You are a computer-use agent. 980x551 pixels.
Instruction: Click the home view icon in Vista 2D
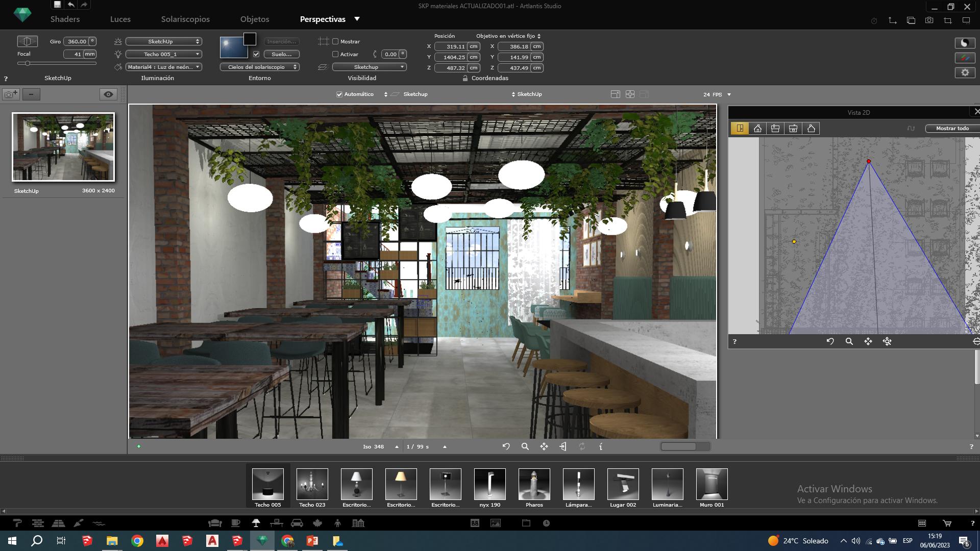click(x=757, y=129)
